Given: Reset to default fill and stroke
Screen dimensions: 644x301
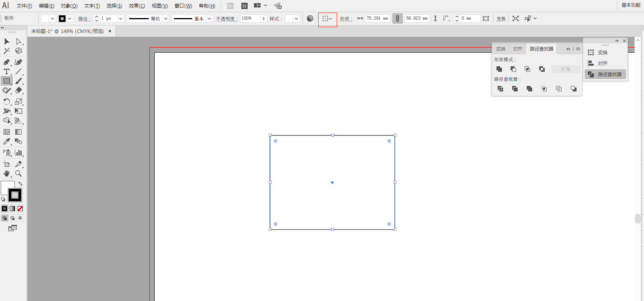Looking at the screenshot, I should click(x=3, y=199).
